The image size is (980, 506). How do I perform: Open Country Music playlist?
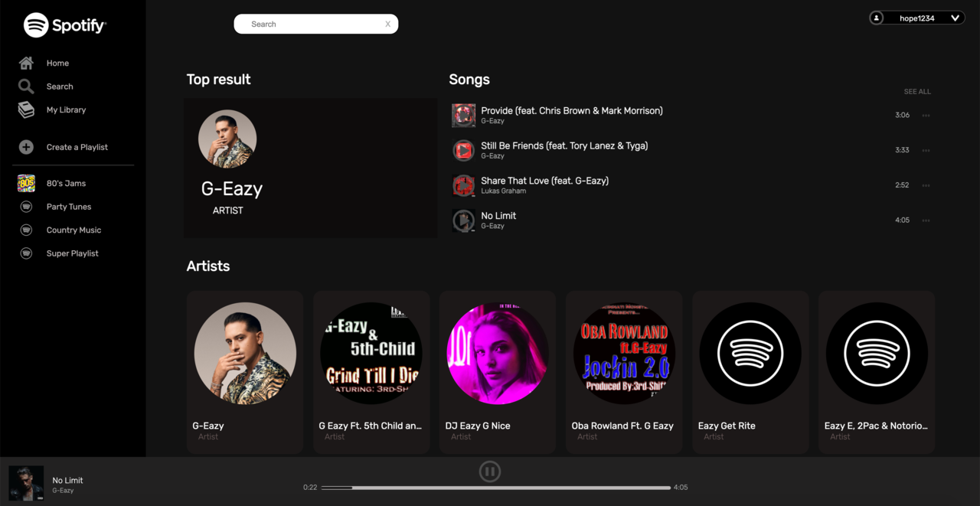[73, 230]
